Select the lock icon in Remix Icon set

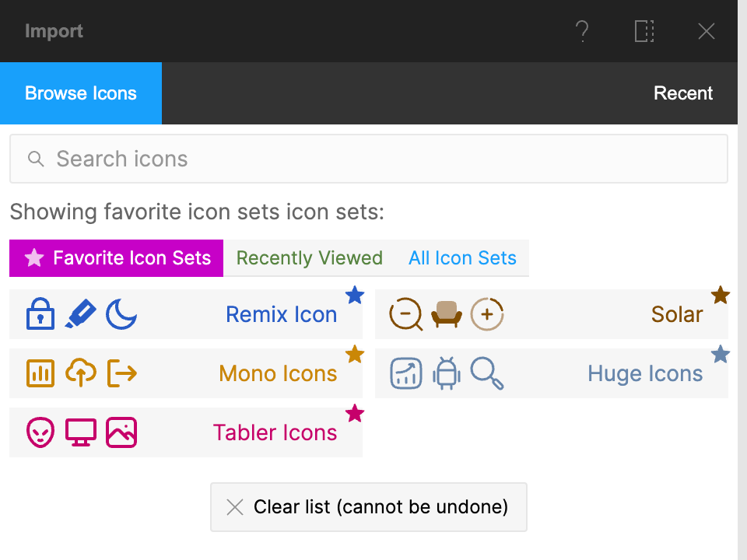pyautogui.click(x=40, y=314)
